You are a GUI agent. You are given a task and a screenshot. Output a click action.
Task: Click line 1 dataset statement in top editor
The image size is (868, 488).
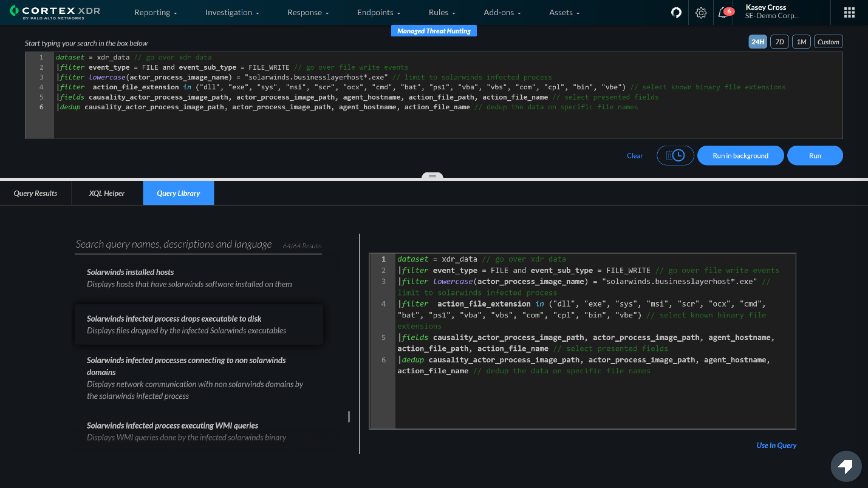coord(134,57)
